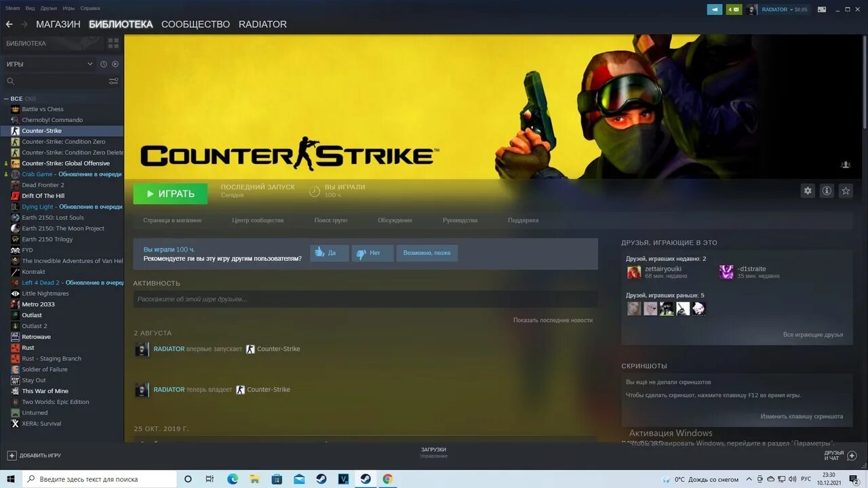Open Microsoft Edge from taskbar

click(x=233, y=479)
